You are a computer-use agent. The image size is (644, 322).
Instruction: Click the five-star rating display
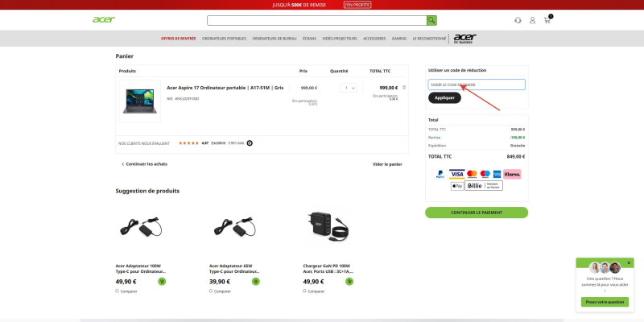tap(188, 143)
